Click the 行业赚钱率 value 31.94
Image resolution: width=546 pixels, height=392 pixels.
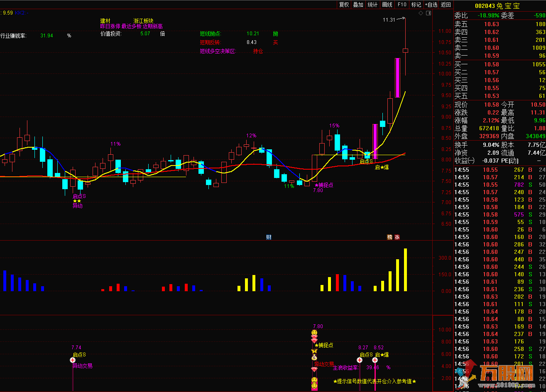[x=47, y=36]
